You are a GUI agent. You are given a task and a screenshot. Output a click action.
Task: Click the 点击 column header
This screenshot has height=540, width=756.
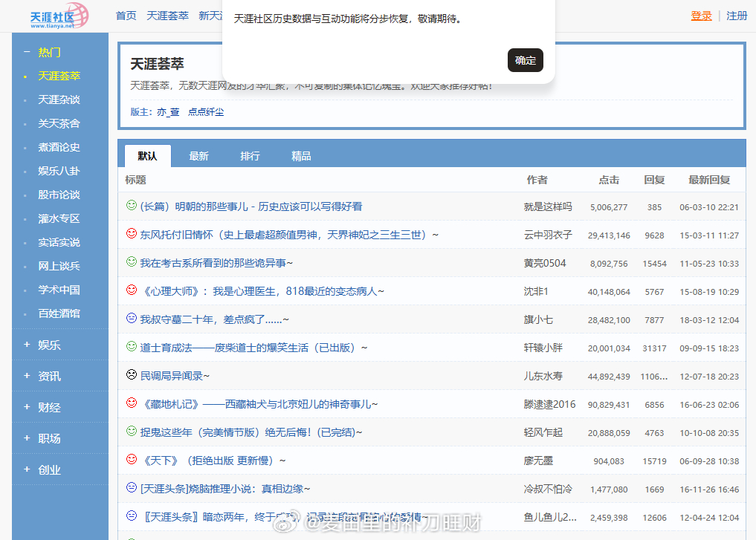point(609,180)
